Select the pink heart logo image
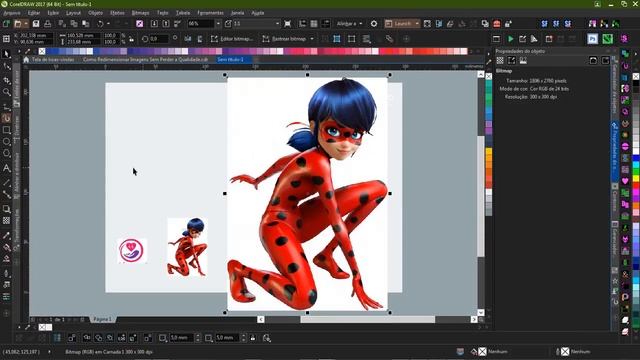The width and height of the screenshot is (640, 360). (131, 251)
